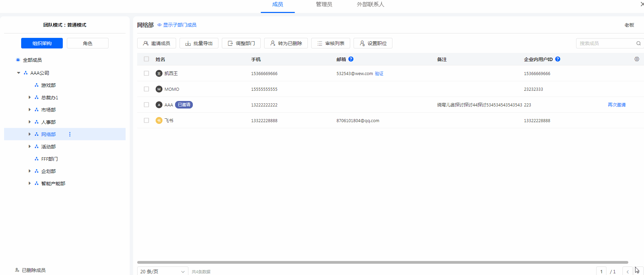Check the checkbox for member 凯西王

146,73
